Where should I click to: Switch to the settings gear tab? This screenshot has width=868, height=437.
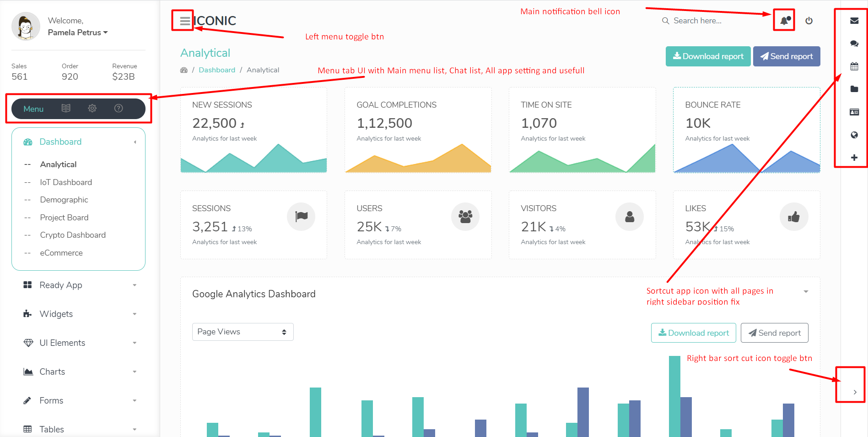point(92,109)
